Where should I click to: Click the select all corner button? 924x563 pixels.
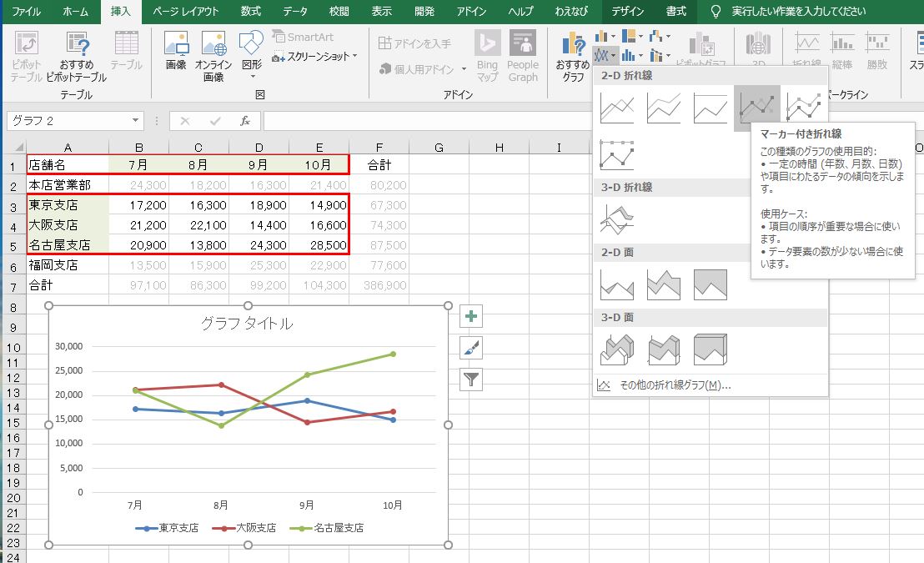15,147
